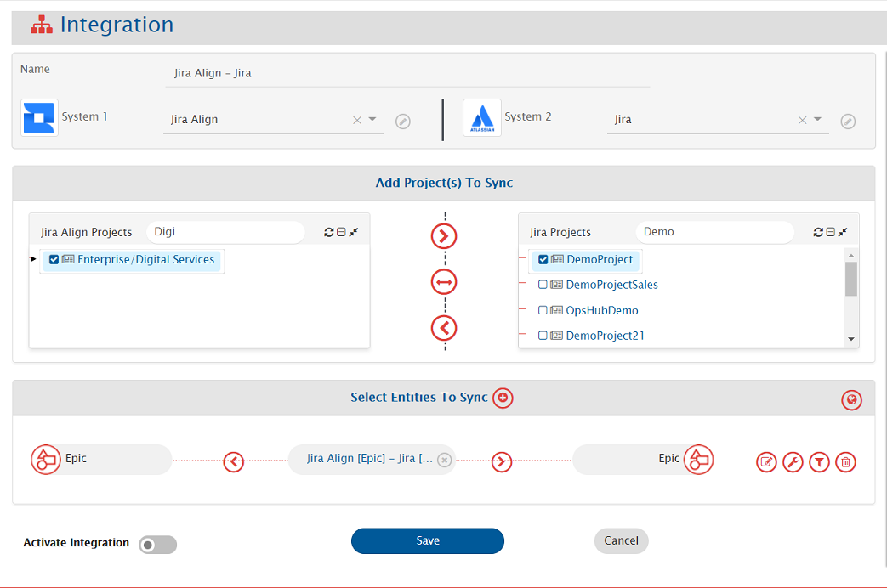
Task: Click the bidirectional sync arrow icon
Action: [x=444, y=282]
